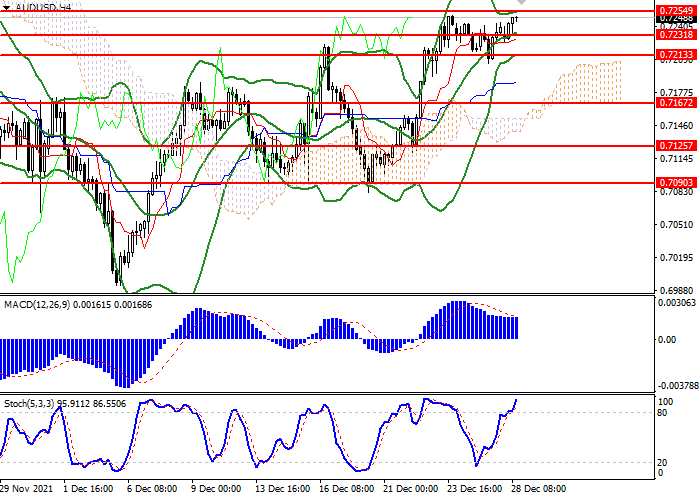The height and width of the screenshot is (500, 700).
Task: Click the 29 Nov 2021 date label
Action: (x=26, y=489)
